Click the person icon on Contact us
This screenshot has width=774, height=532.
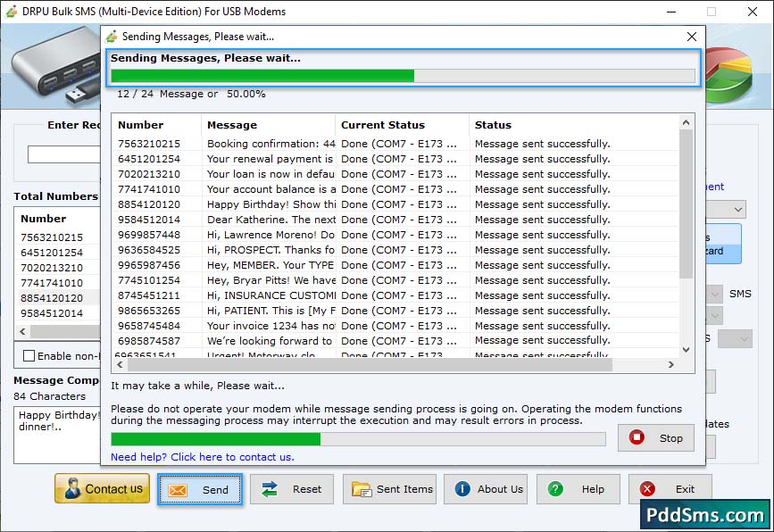72,488
